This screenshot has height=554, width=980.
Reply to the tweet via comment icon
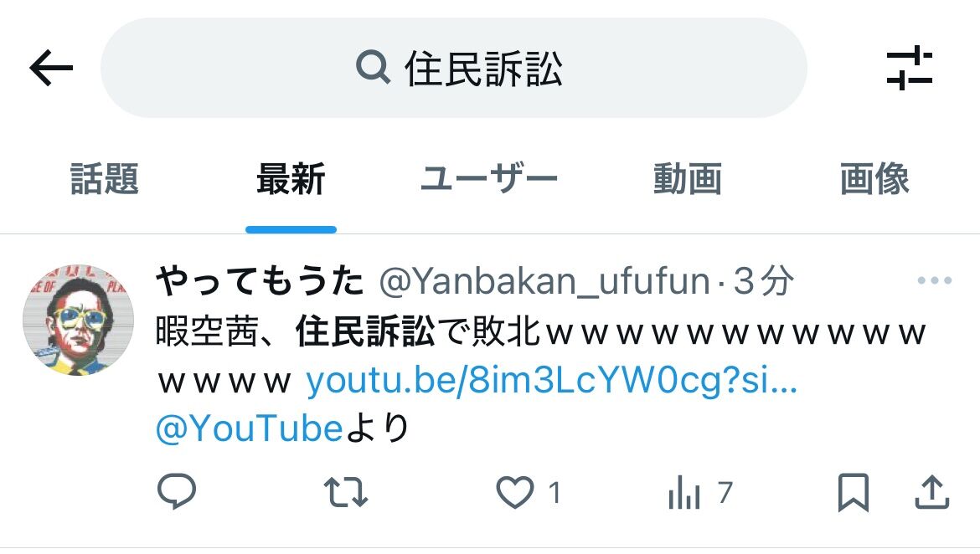[x=177, y=491]
